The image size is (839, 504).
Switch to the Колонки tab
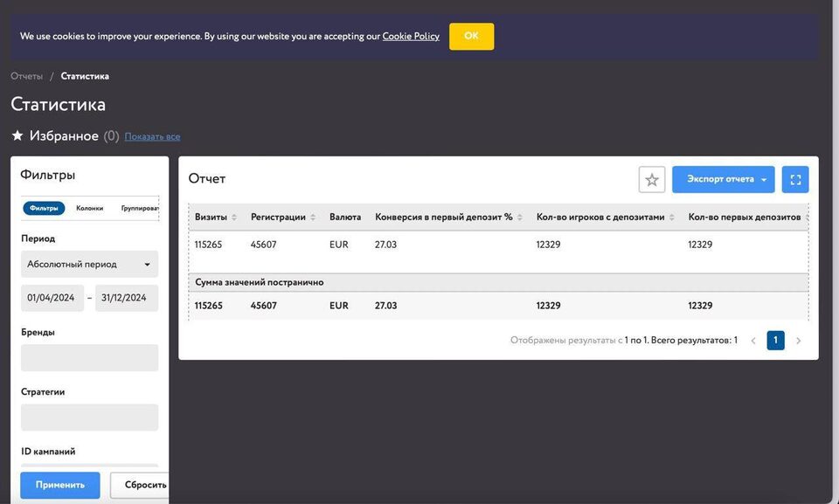(x=89, y=208)
